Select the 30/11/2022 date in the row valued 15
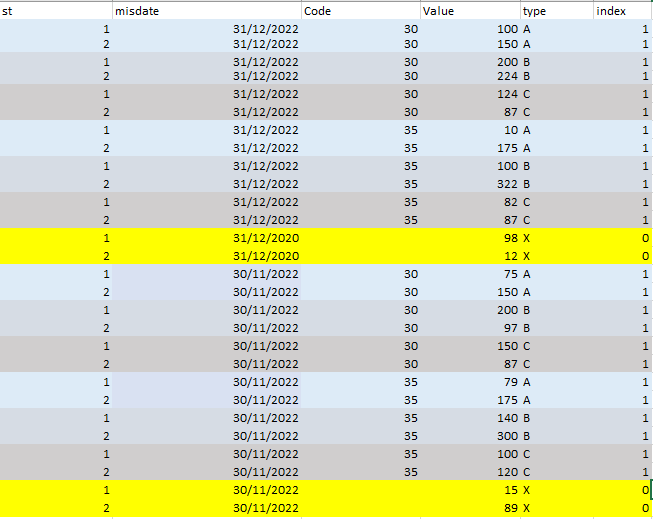Viewport: 653px width, 519px height. 207,490
